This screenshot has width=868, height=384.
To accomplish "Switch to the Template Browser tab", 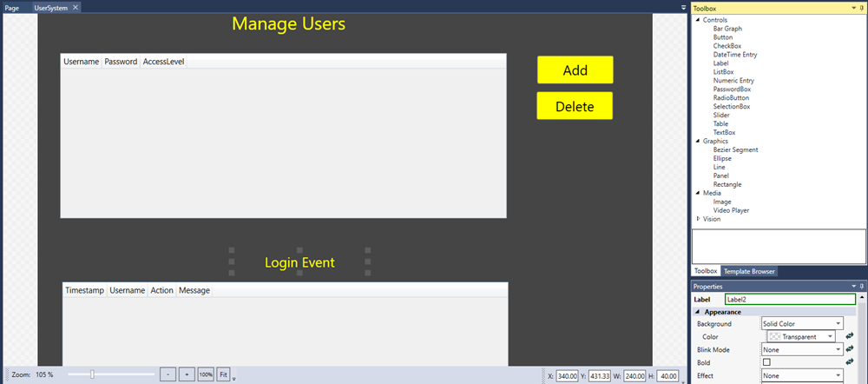I will tap(749, 271).
